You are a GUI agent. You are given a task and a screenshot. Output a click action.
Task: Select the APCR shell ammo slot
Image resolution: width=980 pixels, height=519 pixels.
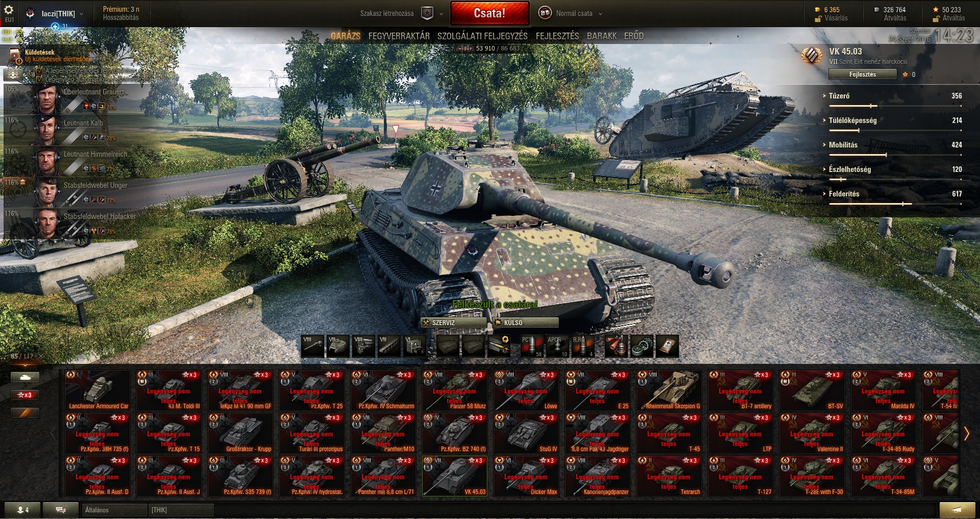(557, 346)
